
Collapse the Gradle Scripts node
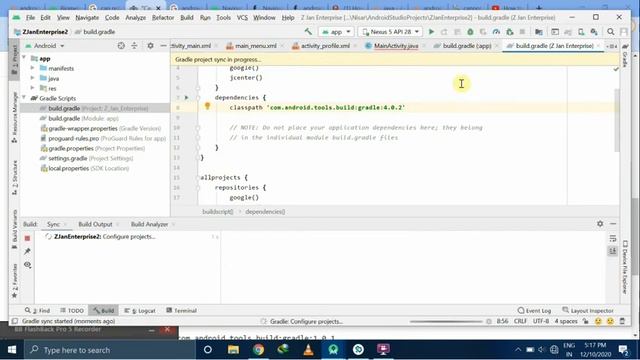[24, 98]
